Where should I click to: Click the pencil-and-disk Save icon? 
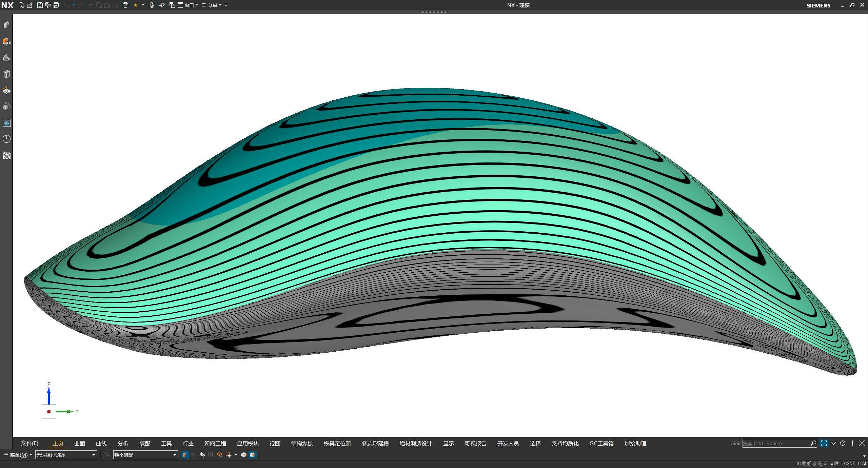[x=48, y=5]
